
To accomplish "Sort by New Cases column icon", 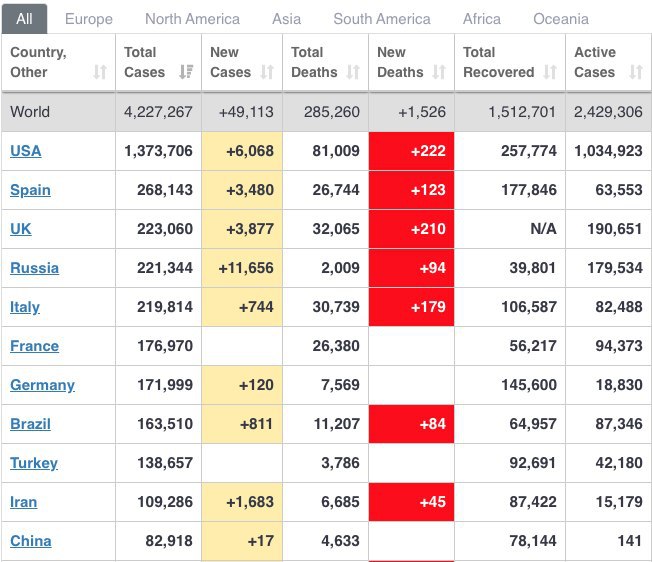I will coord(267,72).
